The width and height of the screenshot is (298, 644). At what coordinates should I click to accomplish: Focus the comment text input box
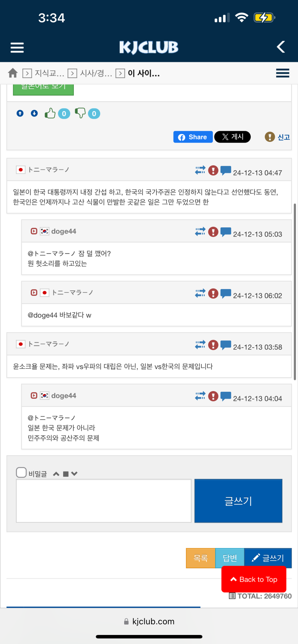(x=104, y=500)
